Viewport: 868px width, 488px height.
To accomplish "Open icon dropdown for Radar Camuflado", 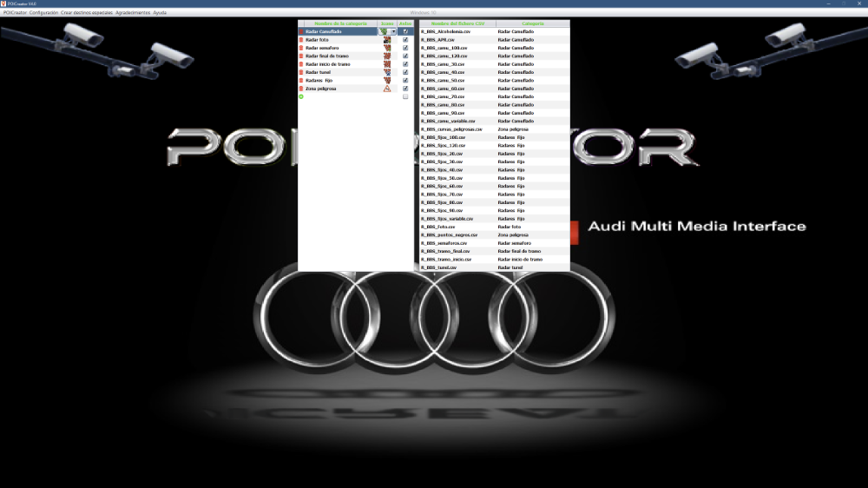I will pos(393,31).
